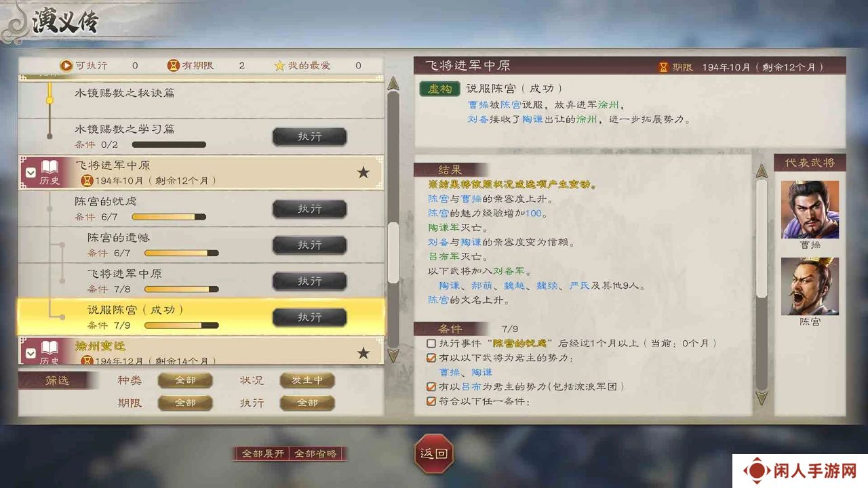Screen dimensions: 868x488
Task: Toggle checkbox for 有以吕布为君主的势力
Action: (431, 386)
